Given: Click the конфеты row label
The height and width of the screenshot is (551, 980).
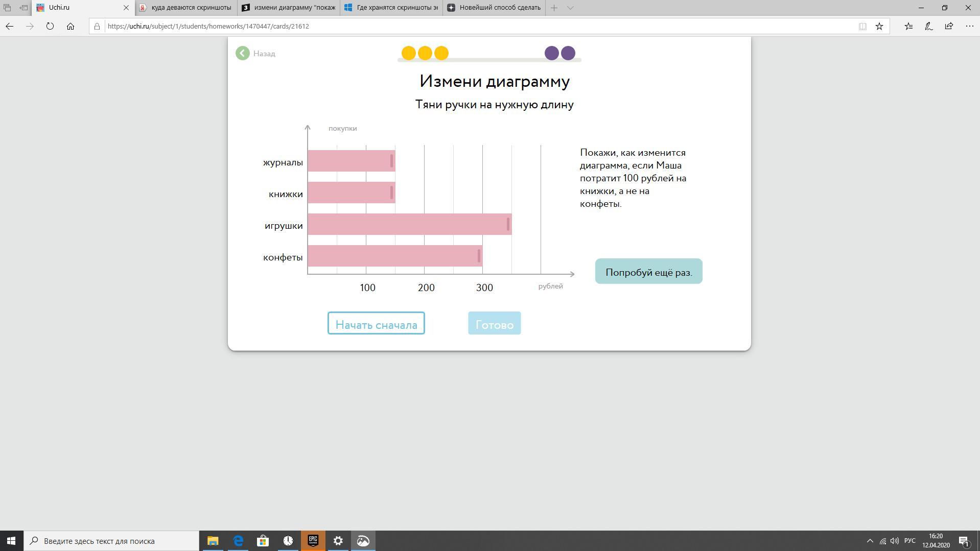Looking at the screenshot, I should click(x=283, y=258).
